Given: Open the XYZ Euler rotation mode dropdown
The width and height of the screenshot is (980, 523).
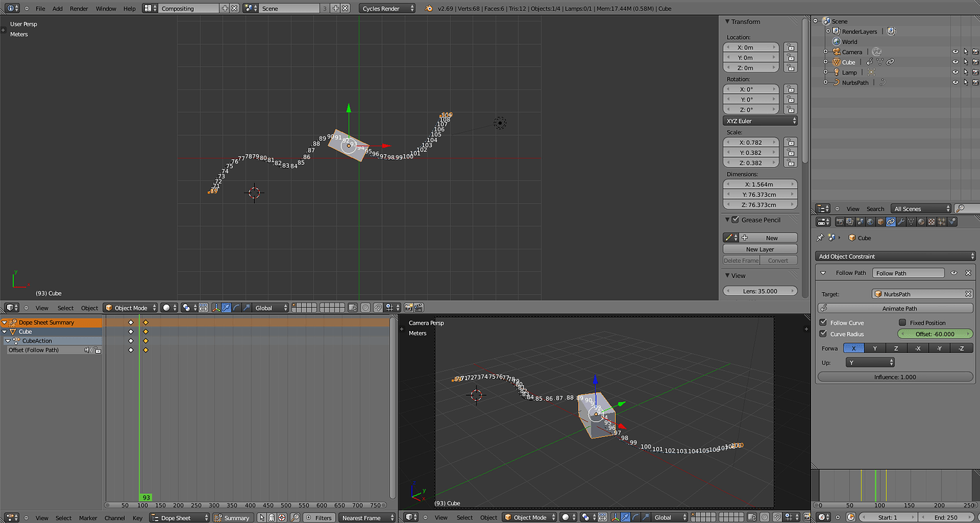Looking at the screenshot, I should (760, 121).
